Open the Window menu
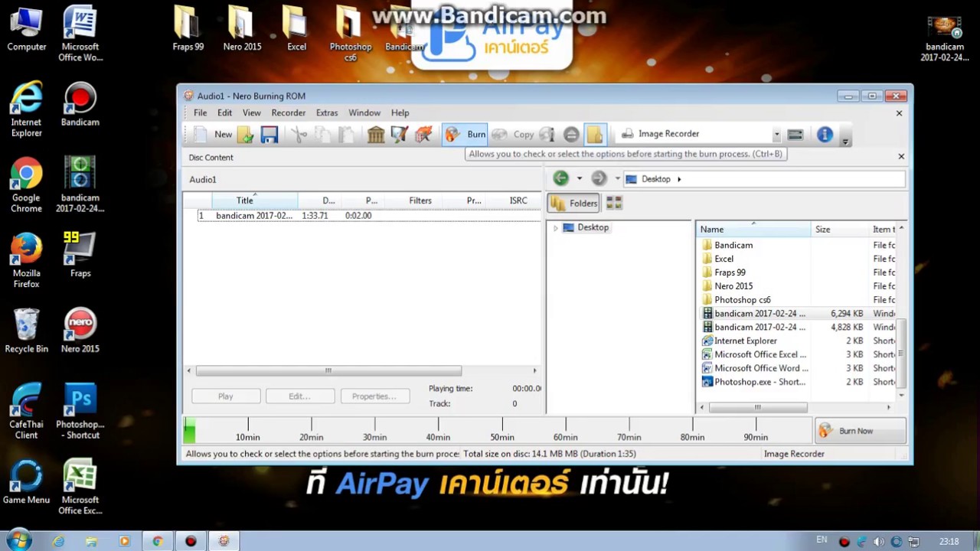The width and height of the screenshot is (980, 551). pyautogui.click(x=364, y=112)
